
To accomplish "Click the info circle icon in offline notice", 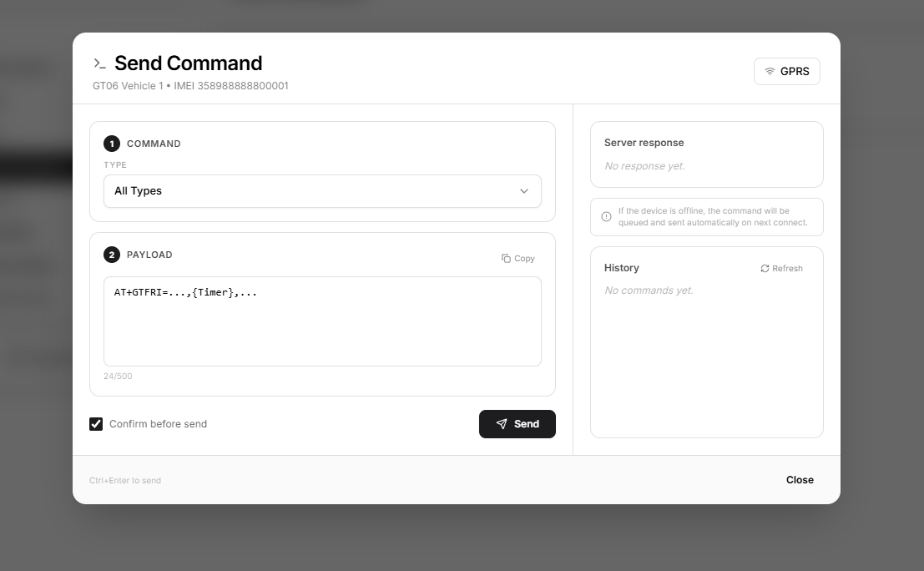I will pos(606,217).
